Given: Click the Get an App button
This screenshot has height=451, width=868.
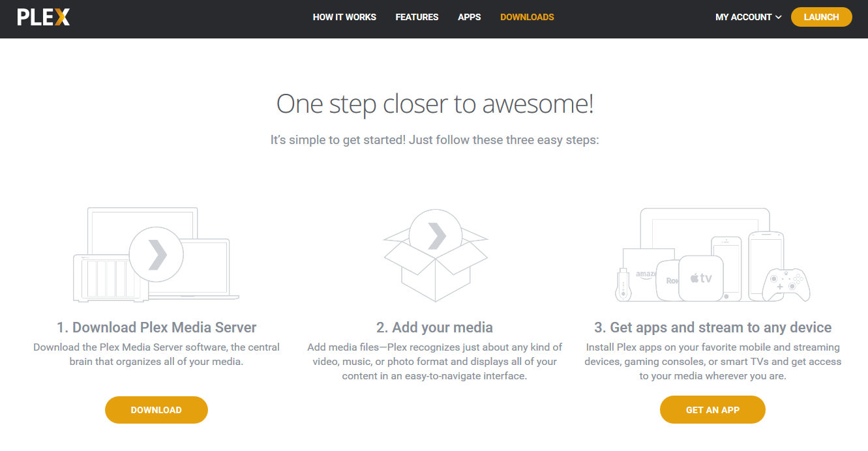Looking at the screenshot, I should point(712,410).
